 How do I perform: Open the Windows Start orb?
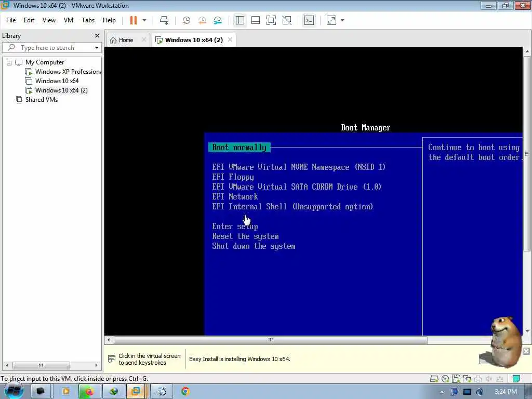pyautogui.click(x=14, y=391)
